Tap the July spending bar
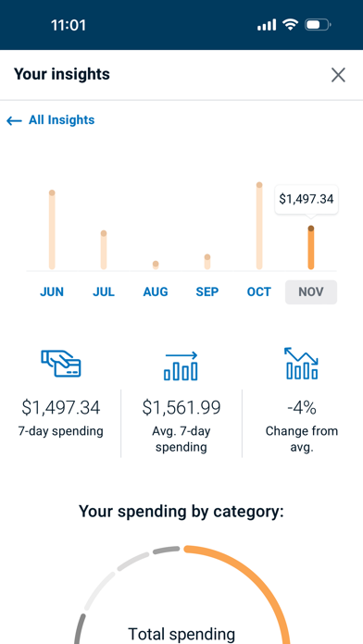The height and width of the screenshot is (644, 363). pos(104,250)
